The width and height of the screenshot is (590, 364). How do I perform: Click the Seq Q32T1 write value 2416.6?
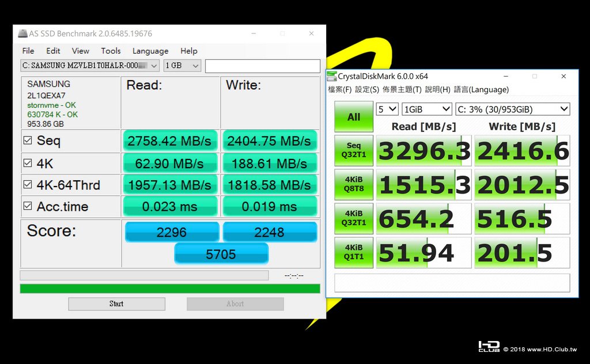pos(522,150)
